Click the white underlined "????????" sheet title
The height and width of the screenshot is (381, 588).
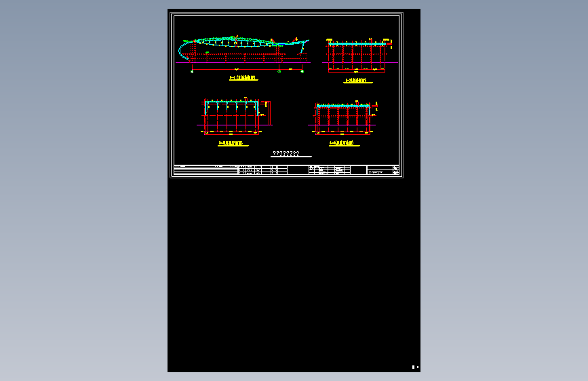[x=291, y=154]
